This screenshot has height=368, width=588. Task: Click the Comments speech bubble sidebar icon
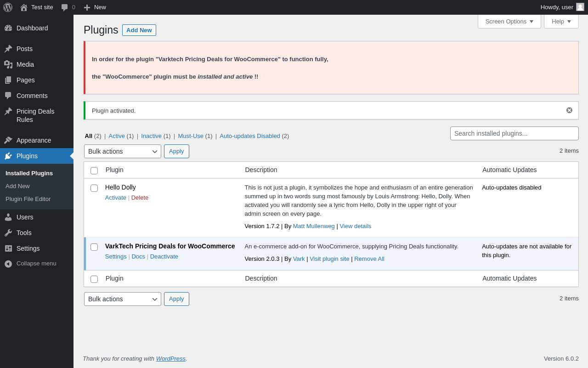point(8,96)
